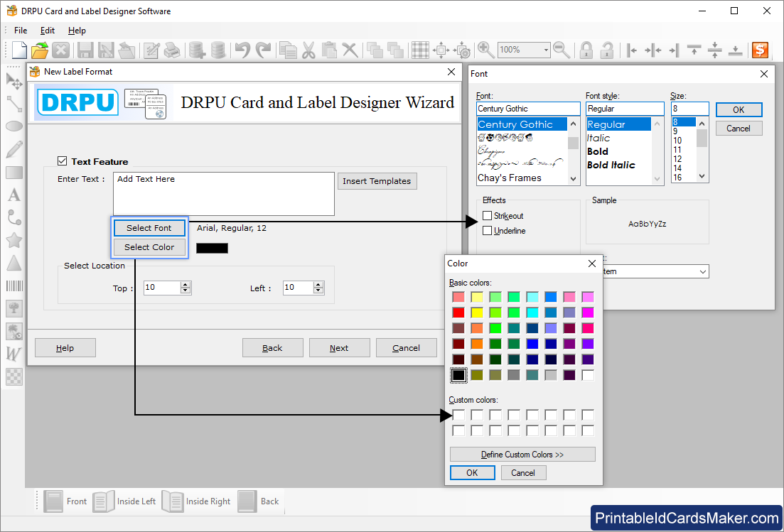
Task: Click the closed padlock Lock icon
Action: point(586,50)
